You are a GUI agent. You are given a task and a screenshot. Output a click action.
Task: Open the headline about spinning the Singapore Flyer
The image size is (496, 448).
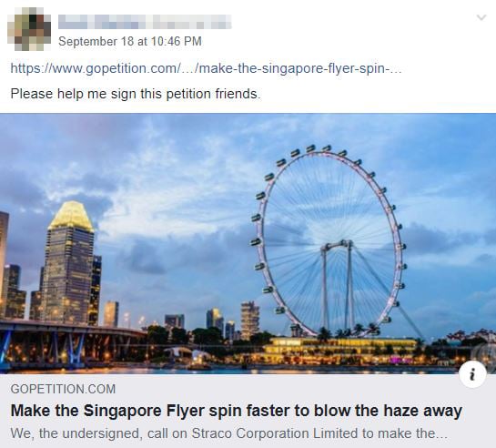click(237, 411)
